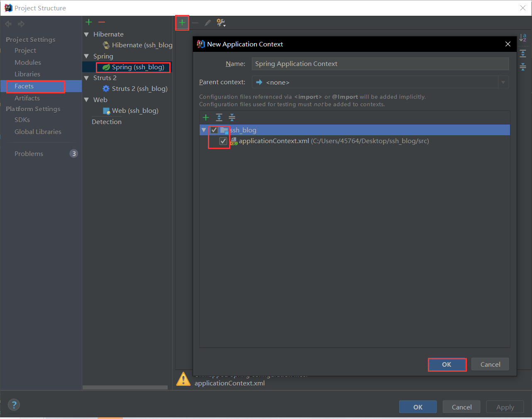Select Global Libraries under Platform Settings
This screenshot has width=532, height=419.
(38, 132)
